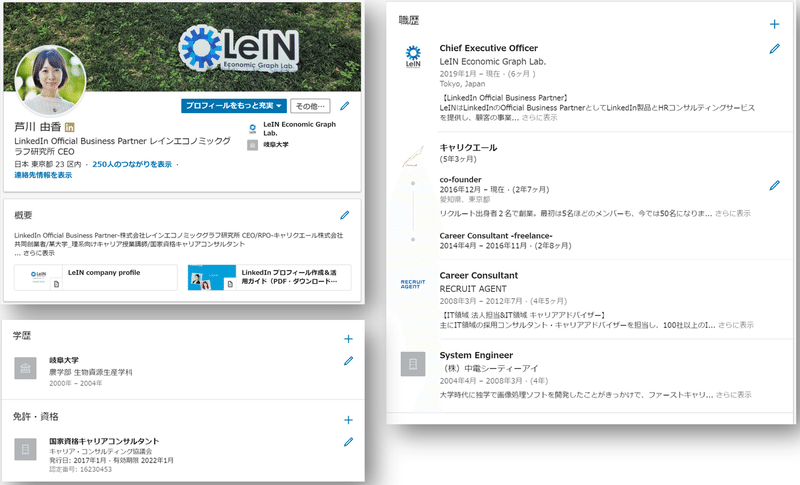Click 2019年1月 – 現在 date range
The height and width of the screenshot is (485, 800).
pos(470,74)
